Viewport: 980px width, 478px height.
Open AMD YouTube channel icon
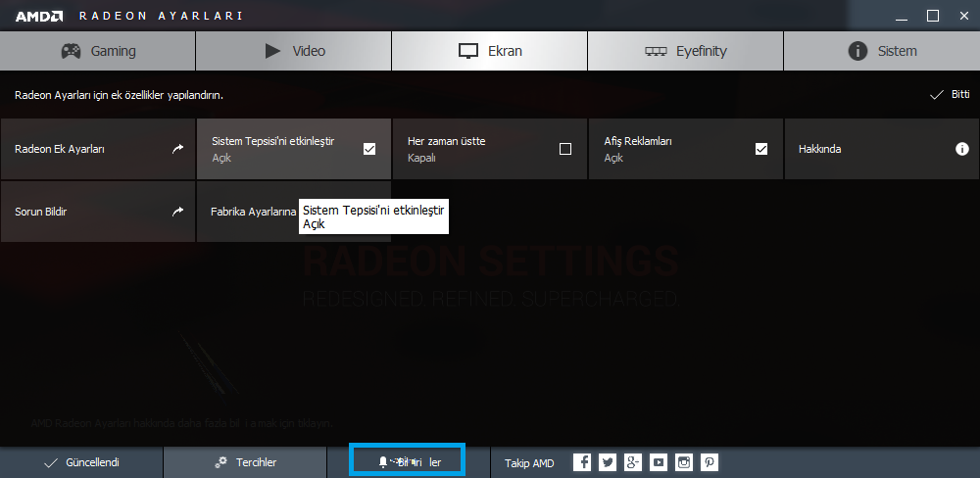click(659, 462)
